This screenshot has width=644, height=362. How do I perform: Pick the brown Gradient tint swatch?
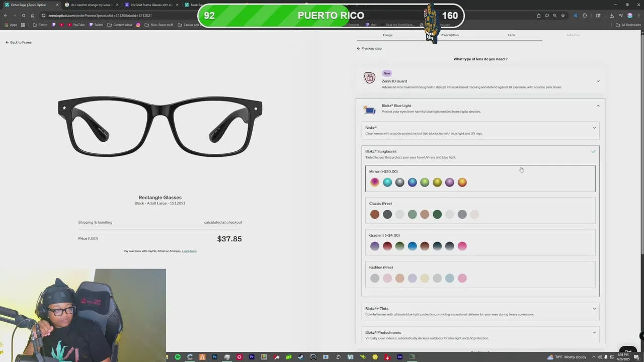tap(425, 246)
